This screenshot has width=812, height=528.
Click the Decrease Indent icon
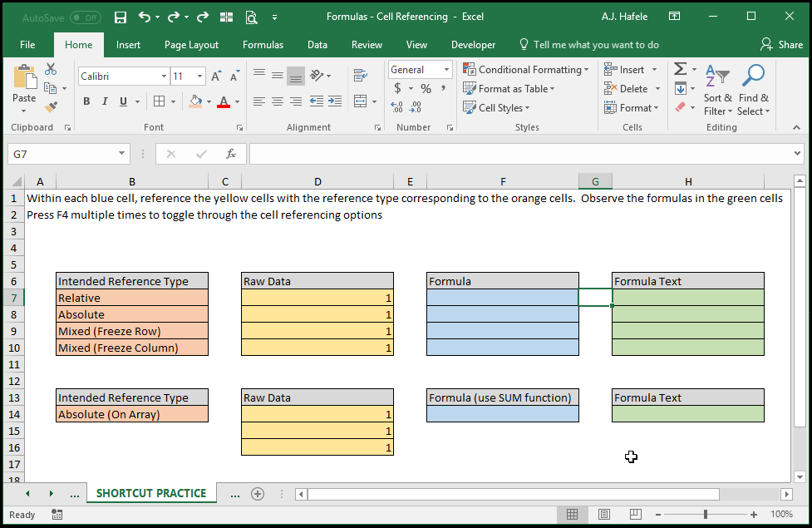tap(317, 101)
